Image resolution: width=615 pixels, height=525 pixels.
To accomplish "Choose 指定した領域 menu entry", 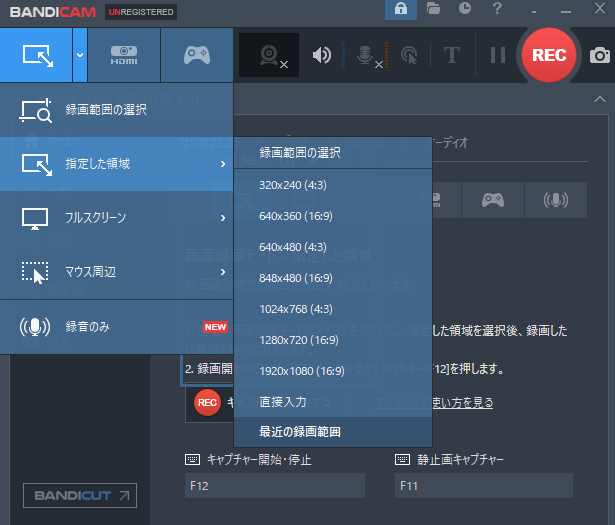I will click(x=116, y=164).
